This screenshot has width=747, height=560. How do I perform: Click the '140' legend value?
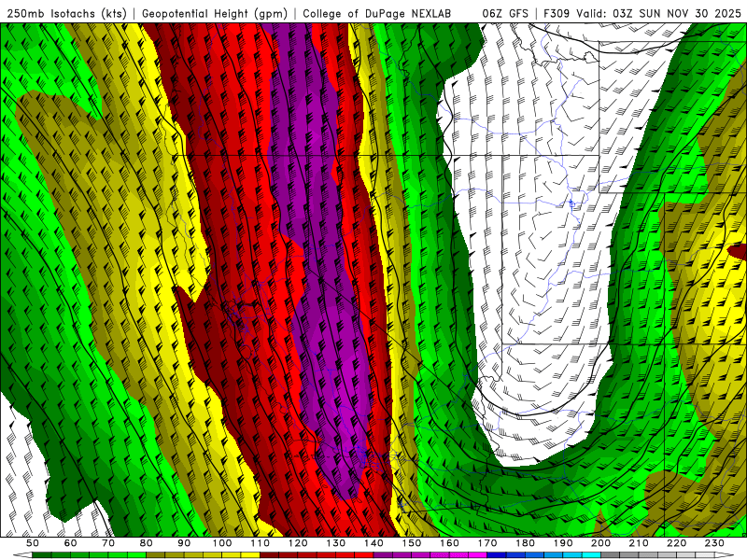[373, 543]
